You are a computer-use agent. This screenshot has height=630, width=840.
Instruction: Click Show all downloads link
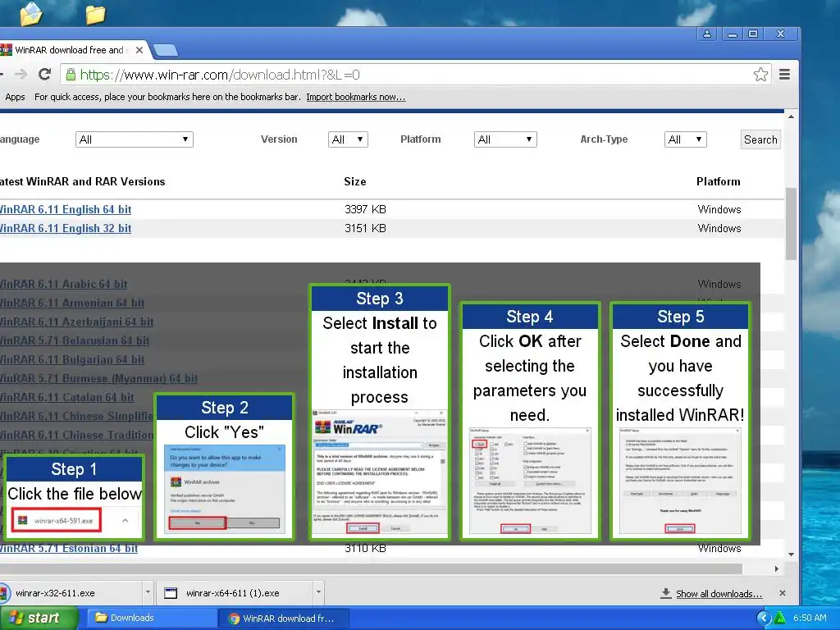pyautogui.click(x=719, y=594)
